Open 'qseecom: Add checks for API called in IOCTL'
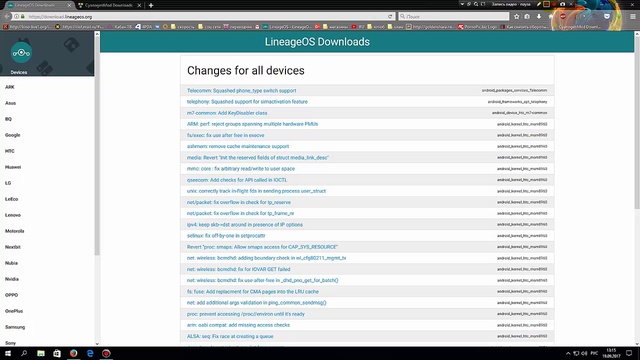Image resolution: width=640 pixels, height=360 pixels. click(237, 180)
